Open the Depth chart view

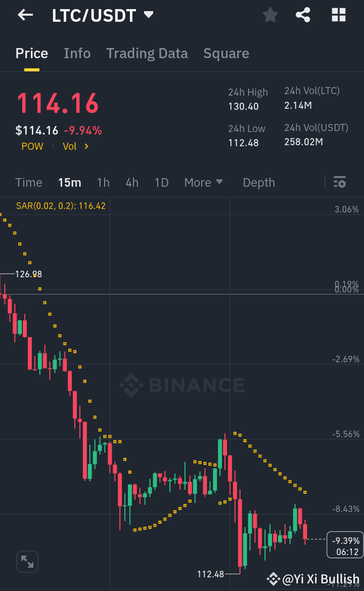click(x=258, y=182)
